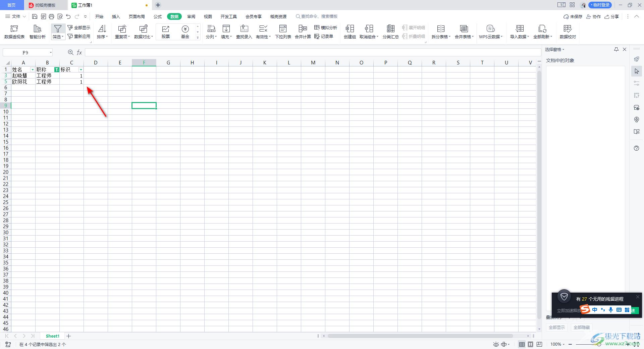
Task: Click the 创建组 create group icon
Action: tap(350, 29)
